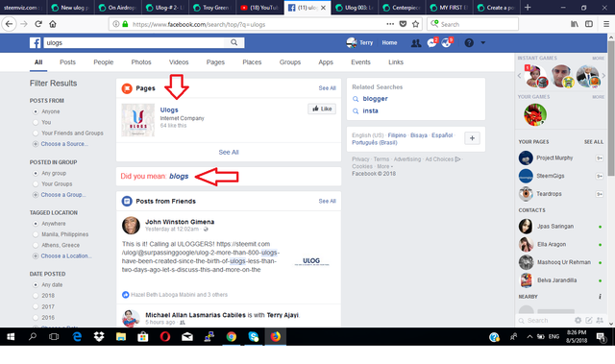Open Opera browser from taskbar
Viewport: 615px width, 364px height.
click(165, 336)
